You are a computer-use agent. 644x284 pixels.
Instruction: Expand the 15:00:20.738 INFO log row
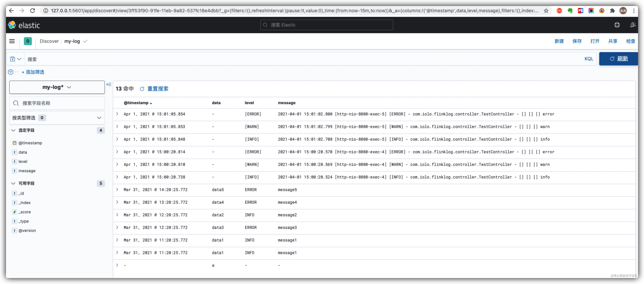117,177
